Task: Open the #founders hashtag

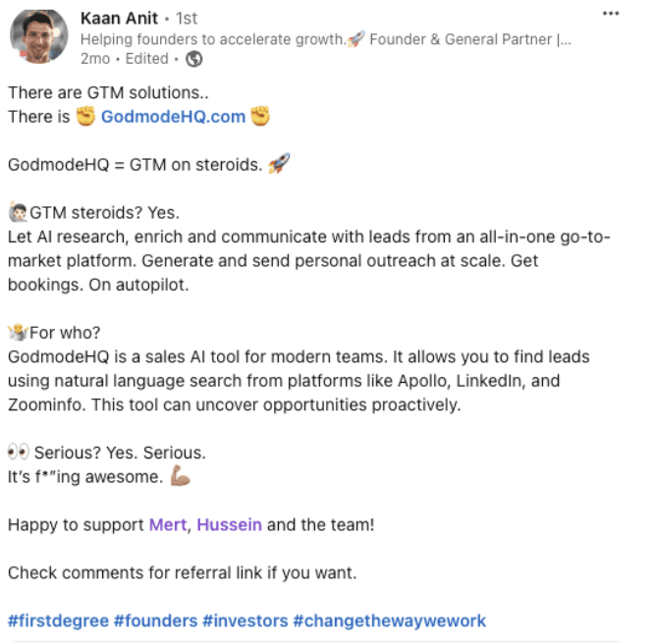Action: pos(154,620)
